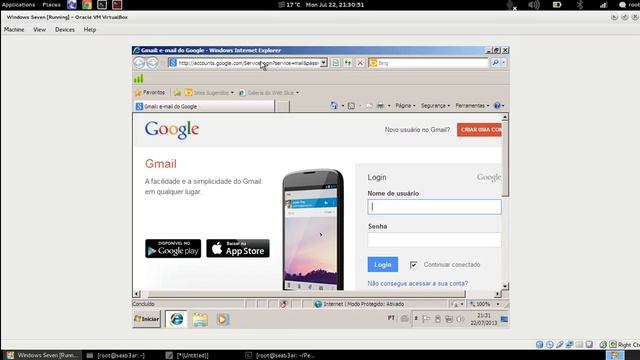Open the Página dropdown menu

(x=405, y=106)
